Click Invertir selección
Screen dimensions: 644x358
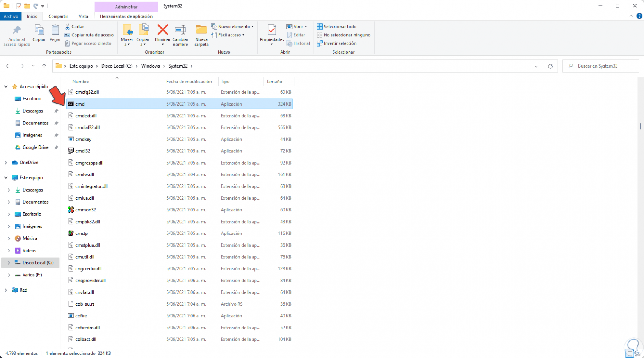(336, 43)
